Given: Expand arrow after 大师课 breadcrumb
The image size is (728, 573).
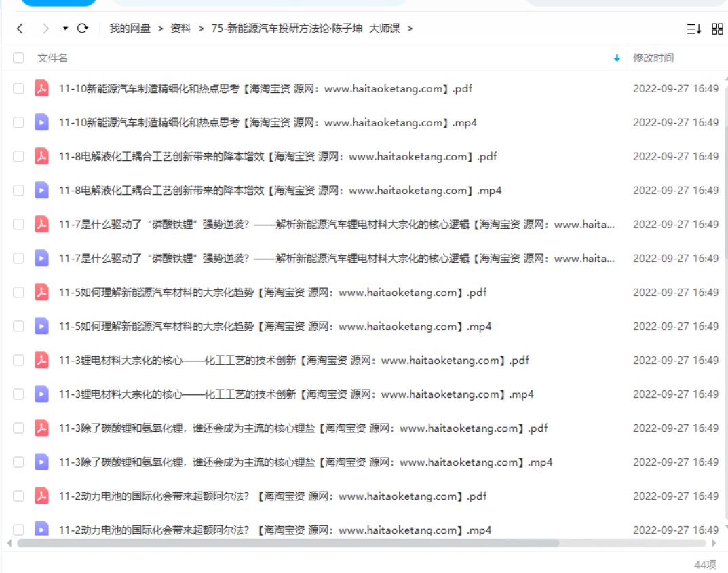Looking at the screenshot, I should click(410, 29).
